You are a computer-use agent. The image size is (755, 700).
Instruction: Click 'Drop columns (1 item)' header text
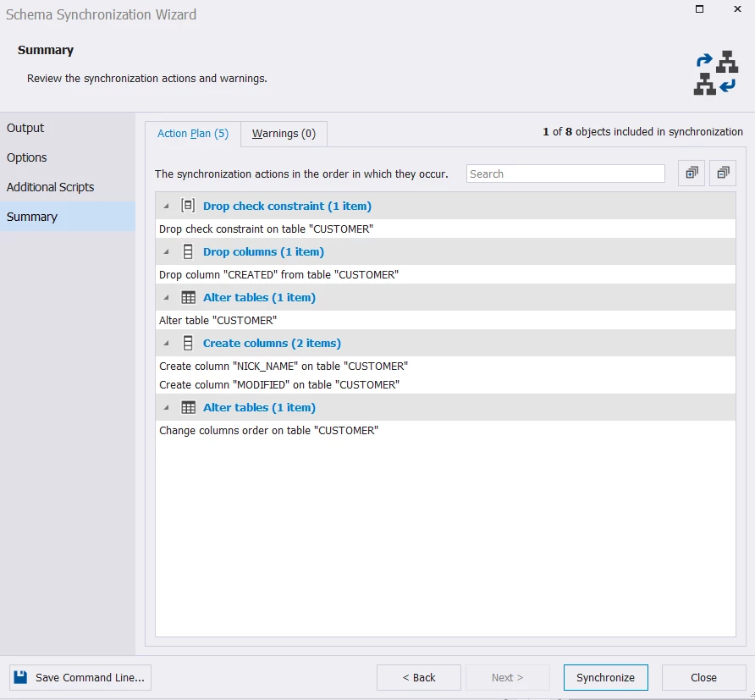click(x=263, y=251)
